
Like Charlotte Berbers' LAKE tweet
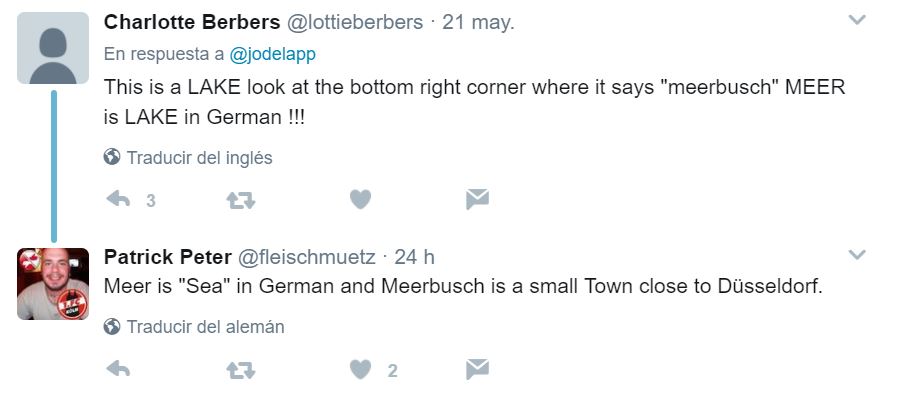pos(360,200)
